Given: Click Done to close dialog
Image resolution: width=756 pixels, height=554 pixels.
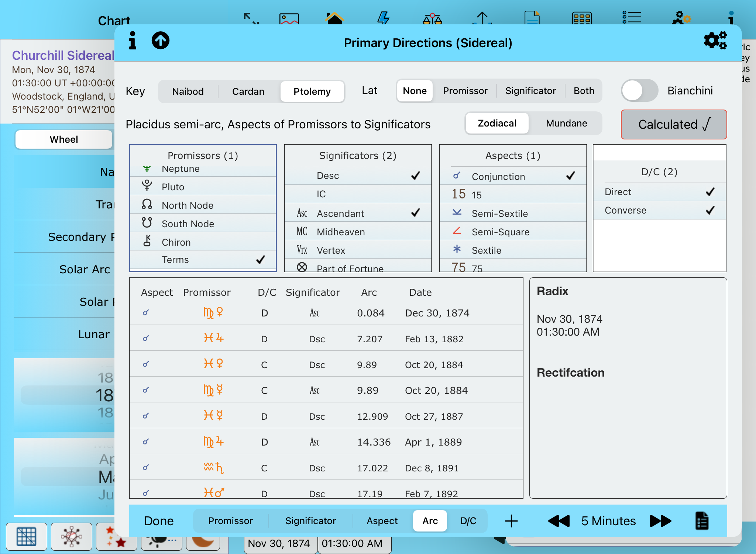Looking at the screenshot, I should 159,521.
